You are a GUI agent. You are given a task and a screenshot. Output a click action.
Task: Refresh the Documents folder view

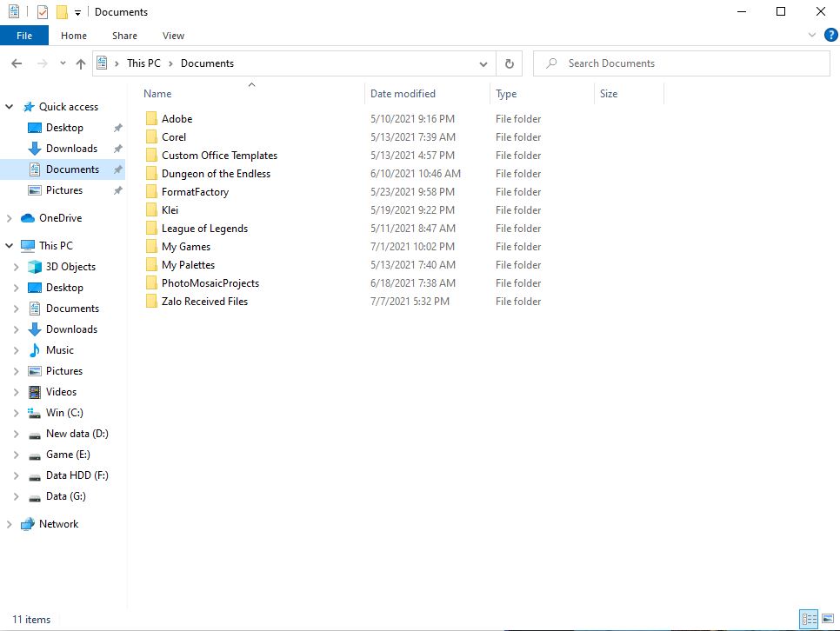(509, 63)
